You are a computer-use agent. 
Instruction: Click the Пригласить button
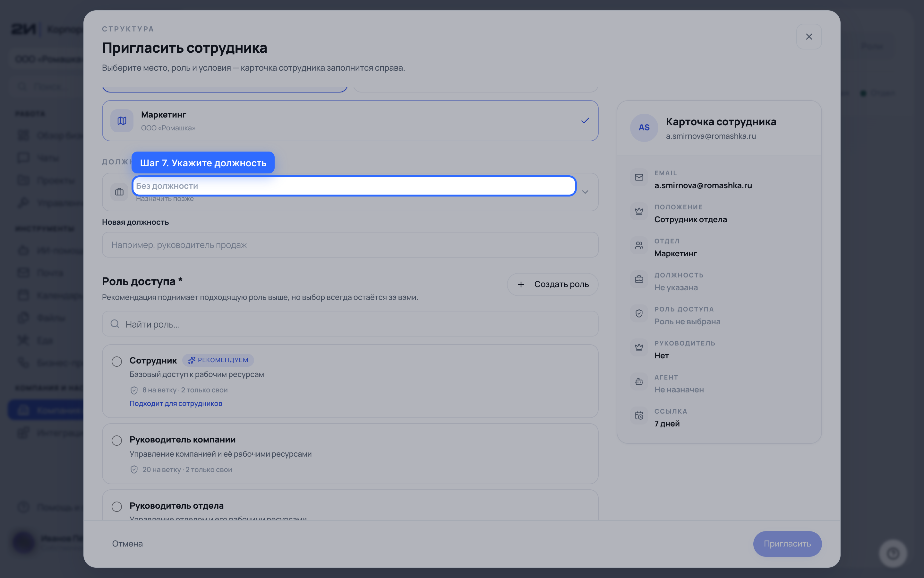pos(787,544)
